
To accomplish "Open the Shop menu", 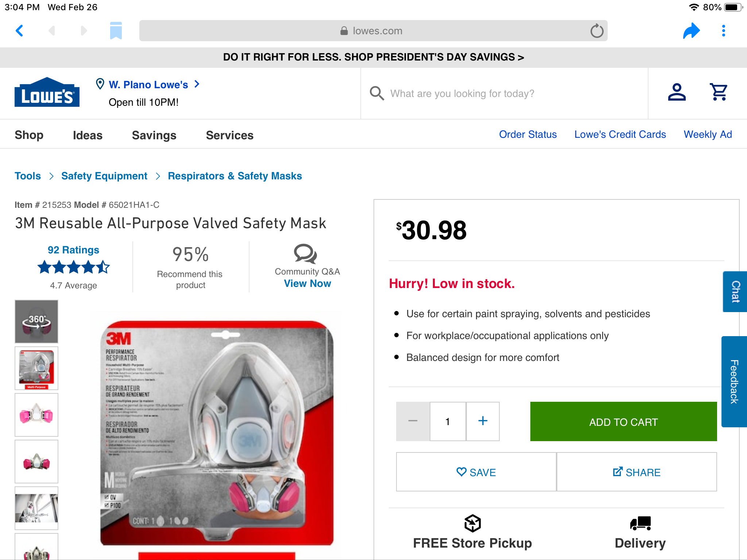I will pos(29,135).
